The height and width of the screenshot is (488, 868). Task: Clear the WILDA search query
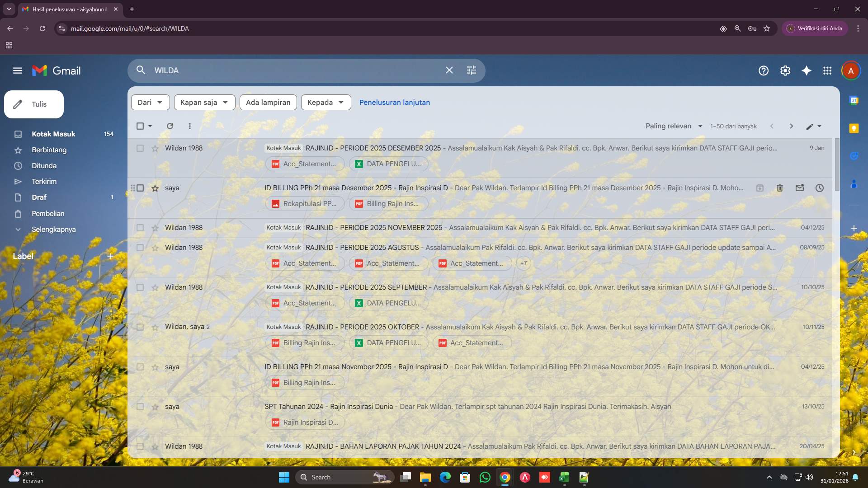[x=449, y=70]
